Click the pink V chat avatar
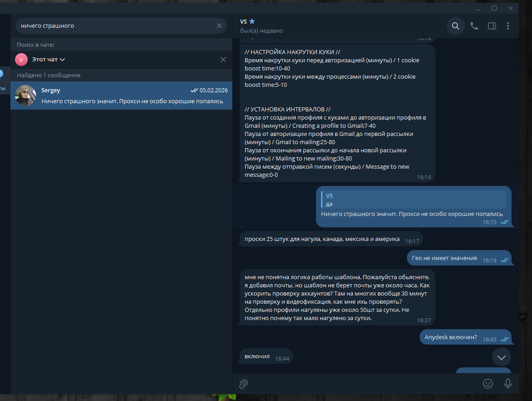This screenshot has width=532, height=401. pyautogui.click(x=21, y=60)
